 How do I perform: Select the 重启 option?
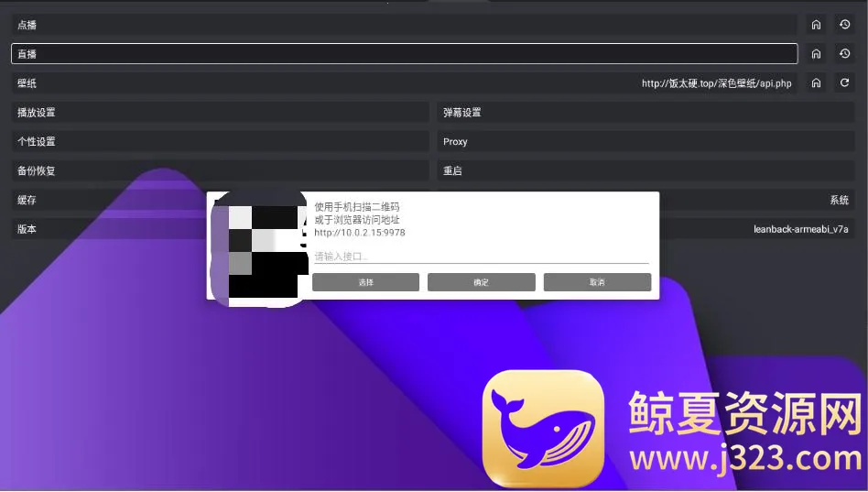pos(646,170)
